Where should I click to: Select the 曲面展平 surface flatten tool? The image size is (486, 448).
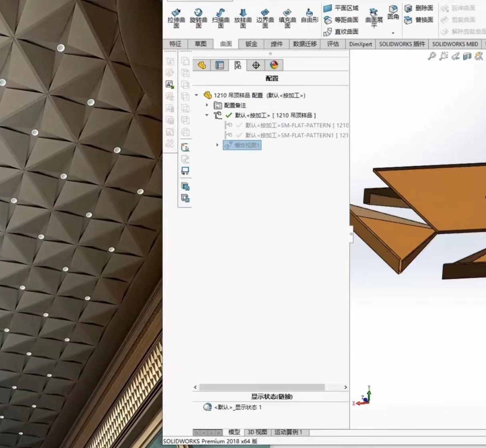[x=374, y=18]
